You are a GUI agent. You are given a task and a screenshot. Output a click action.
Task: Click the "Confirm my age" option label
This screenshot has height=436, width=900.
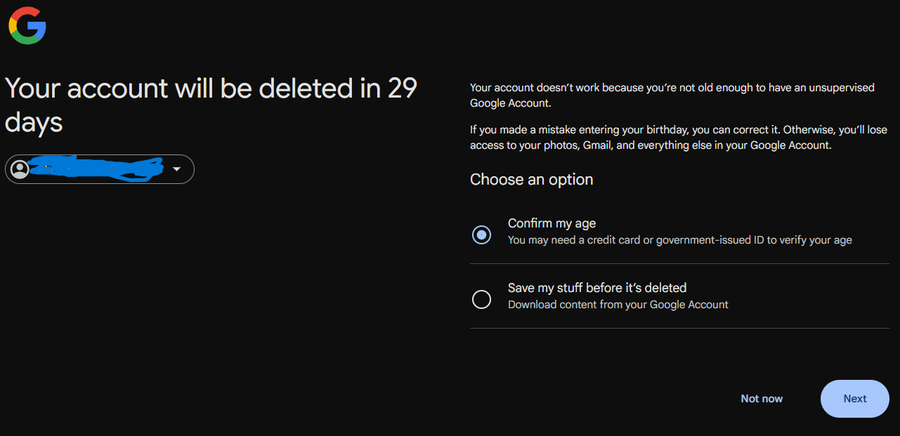tap(551, 223)
